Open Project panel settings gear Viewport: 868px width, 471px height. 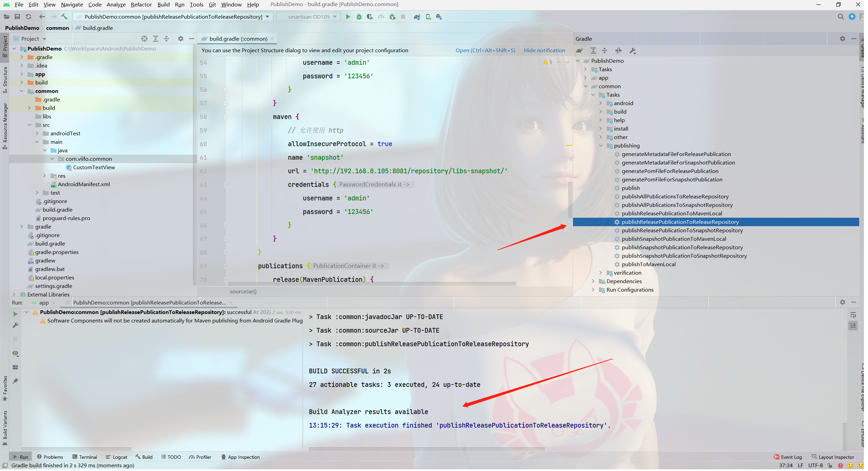tap(181, 39)
